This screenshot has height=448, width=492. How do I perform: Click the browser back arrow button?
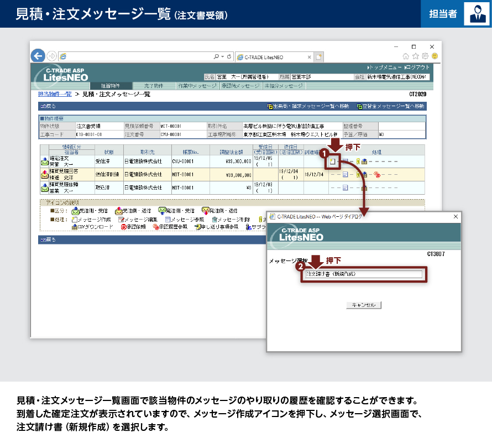(x=38, y=56)
